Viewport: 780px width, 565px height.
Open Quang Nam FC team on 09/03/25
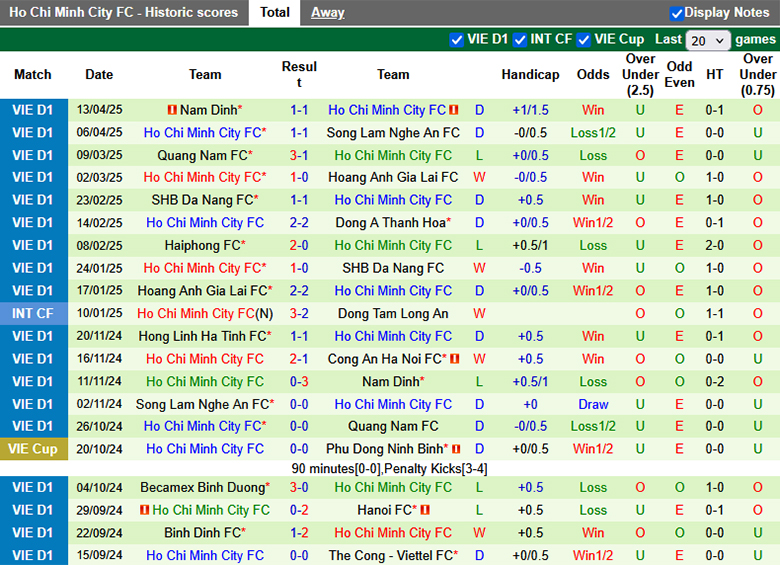[202, 156]
